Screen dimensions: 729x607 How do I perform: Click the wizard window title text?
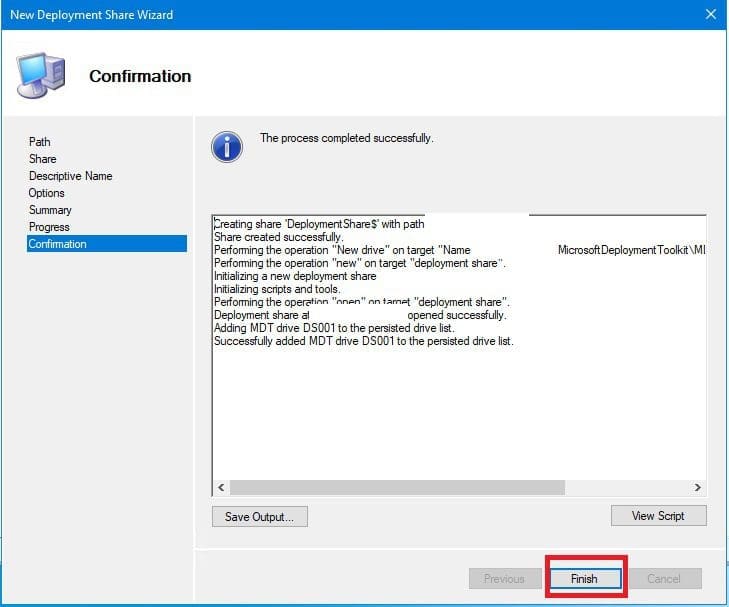tap(92, 15)
